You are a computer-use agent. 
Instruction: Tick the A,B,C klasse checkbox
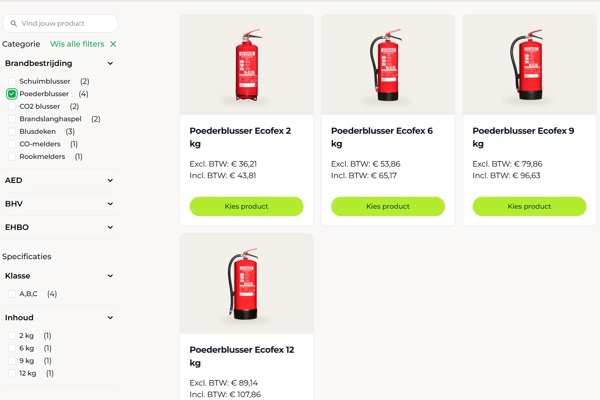pyautogui.click(x=12, y=294)
